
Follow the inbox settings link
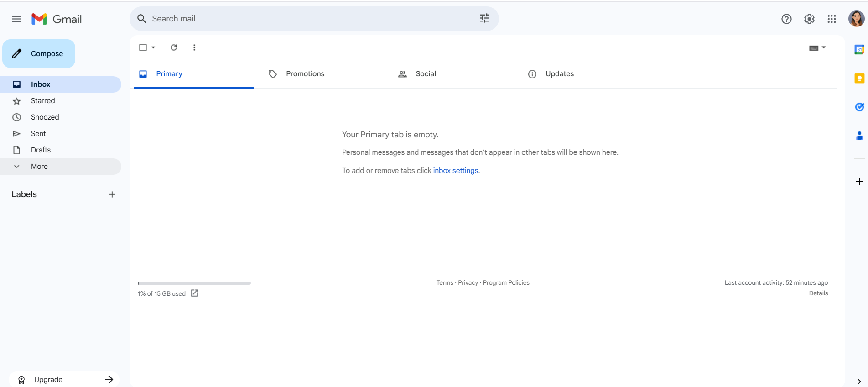455,171
